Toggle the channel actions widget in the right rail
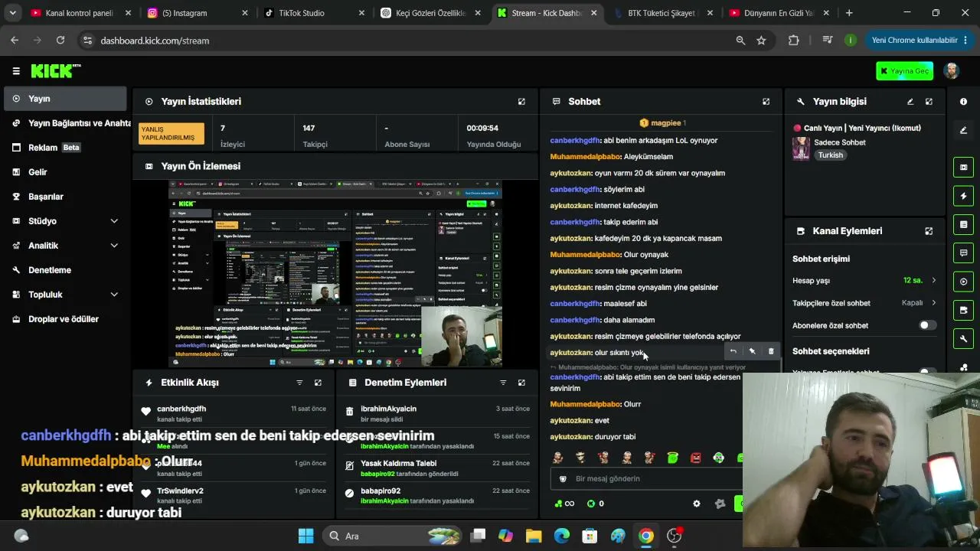This screenshot has height=551, width=980. [x=963, y=310]
